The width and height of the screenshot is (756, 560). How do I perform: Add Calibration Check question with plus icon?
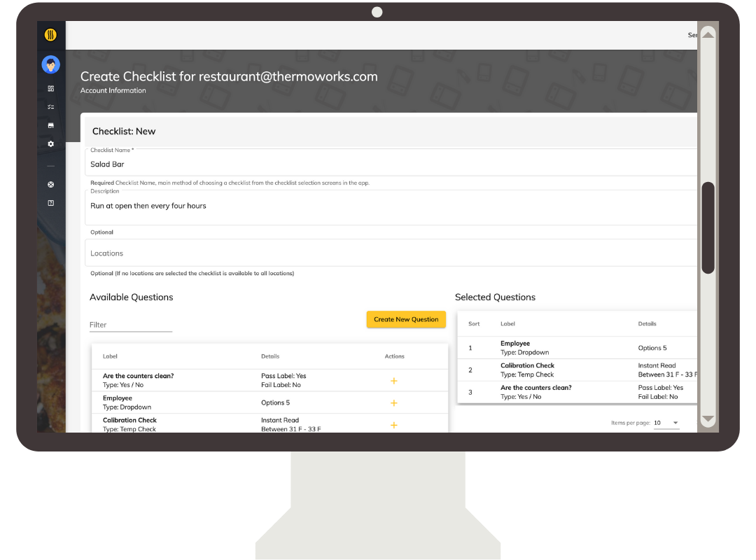pos(393,425)
